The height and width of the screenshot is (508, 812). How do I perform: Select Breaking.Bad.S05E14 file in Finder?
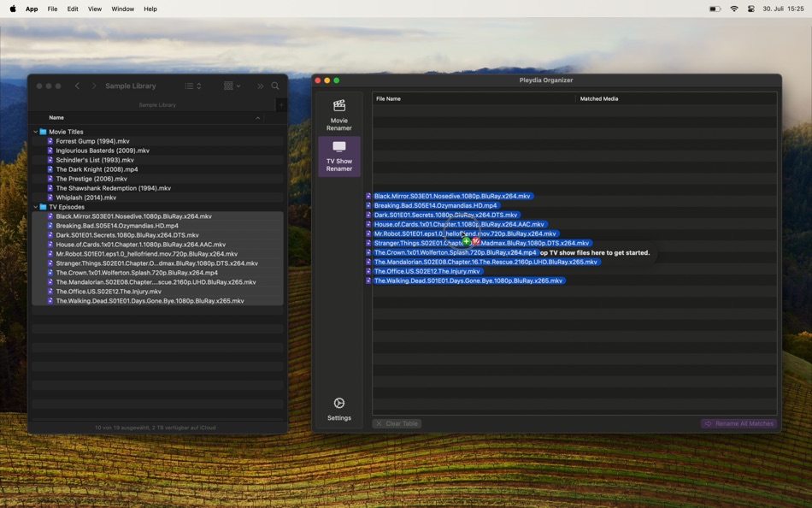[x=157, y=226]
